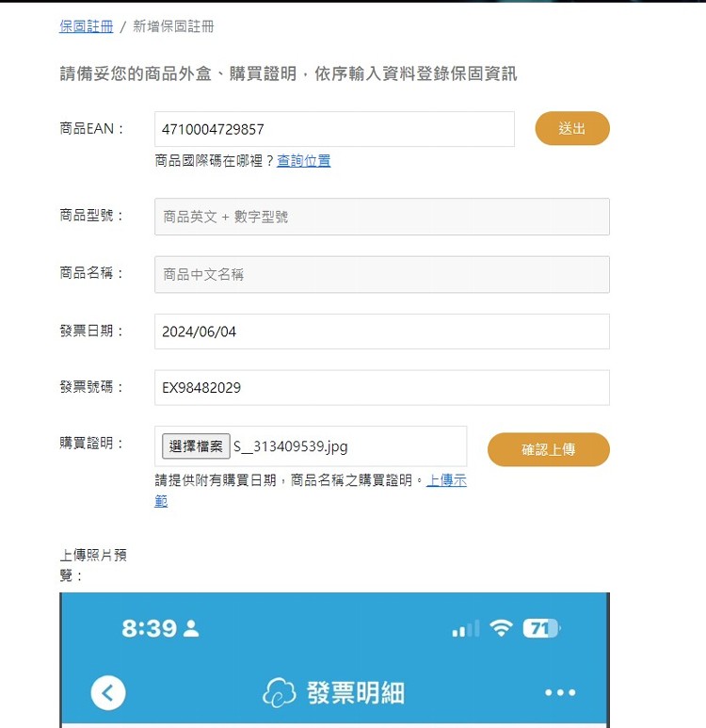706x728 pixels.
Task: Click the 選擇檔案 file chooser button
Action: pyautogui.click(x=196, y=446)
